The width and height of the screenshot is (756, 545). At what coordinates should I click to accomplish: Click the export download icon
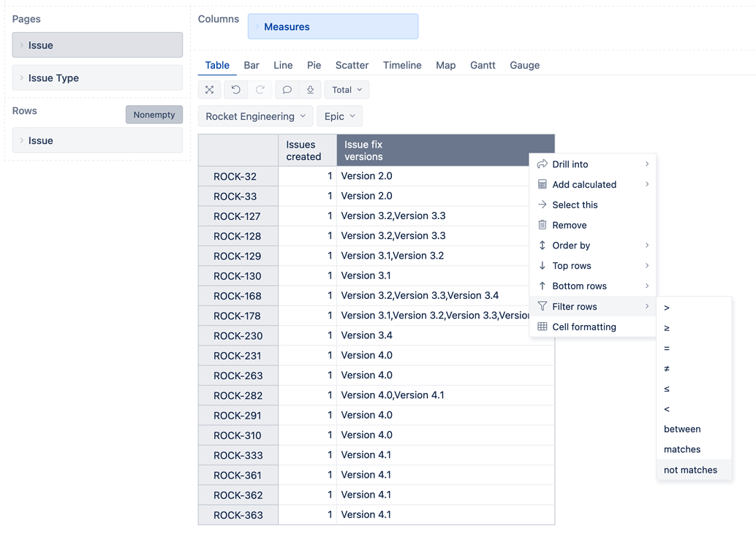[309, 89]
